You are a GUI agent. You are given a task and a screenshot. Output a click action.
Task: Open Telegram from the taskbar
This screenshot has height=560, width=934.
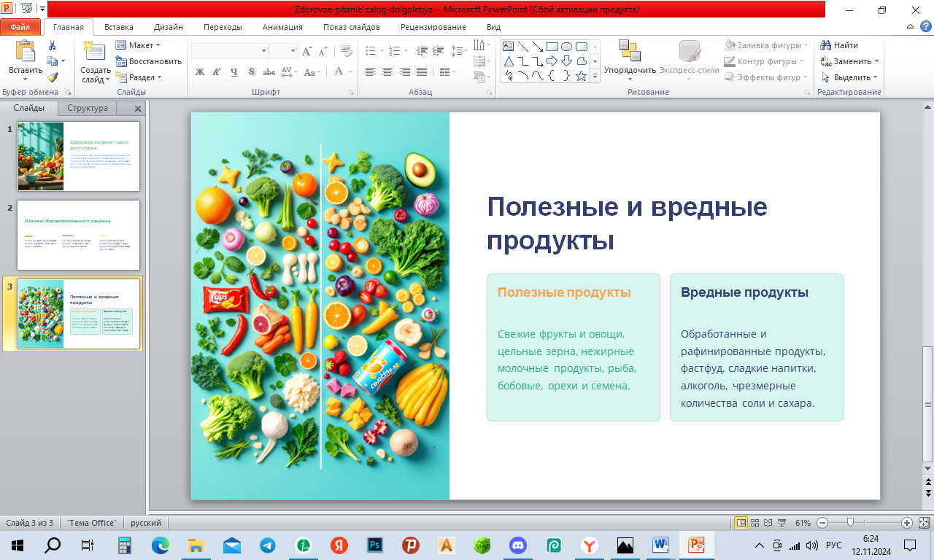coord(267,545)
